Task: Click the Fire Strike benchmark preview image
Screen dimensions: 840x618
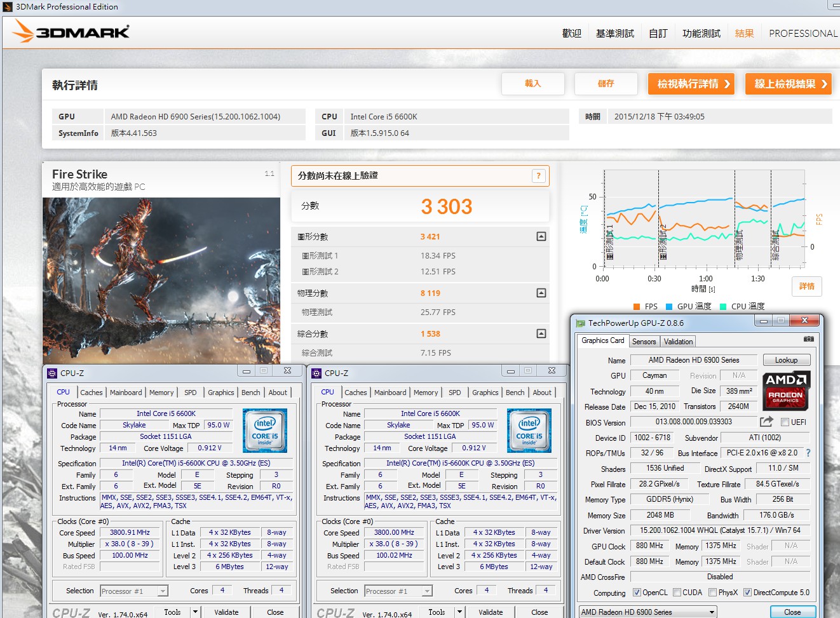Action: click(x=161, y=280)
